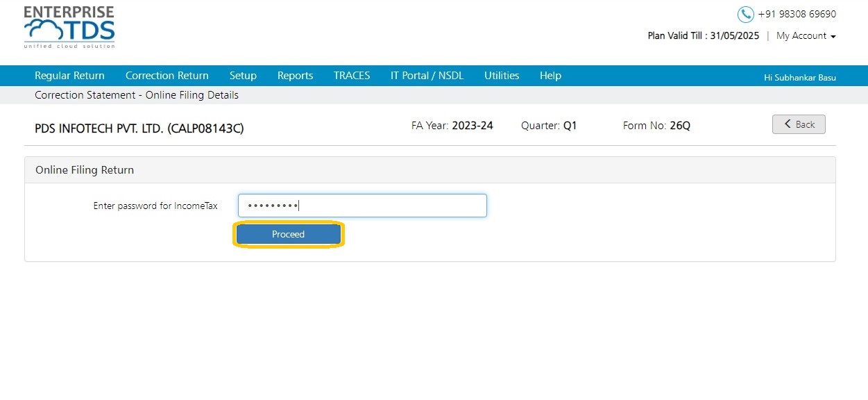Click the Enter password for IncomeTax label

pos(155,206)
